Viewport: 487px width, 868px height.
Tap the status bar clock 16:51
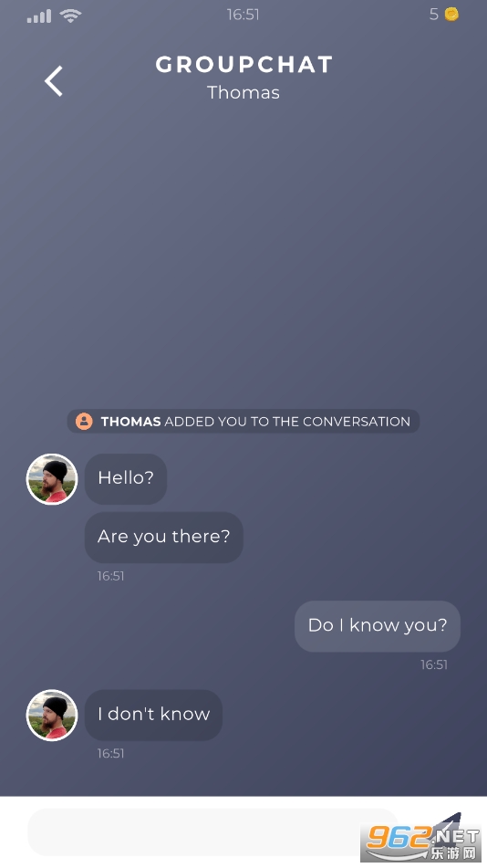tap(243, 15)
